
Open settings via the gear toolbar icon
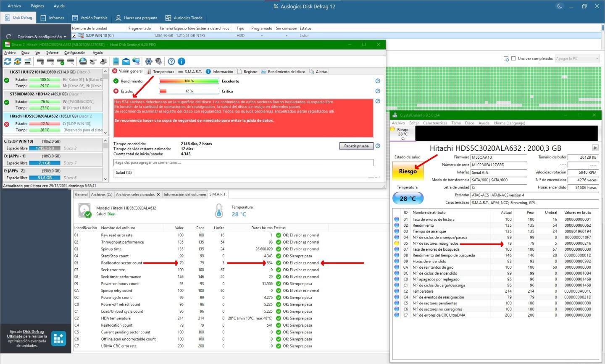point(149,62)
